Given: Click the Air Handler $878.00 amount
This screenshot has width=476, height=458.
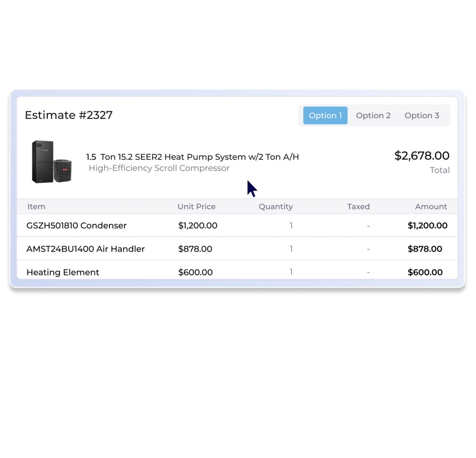Looking at the screenshot, I should click(x=425, y=249).
